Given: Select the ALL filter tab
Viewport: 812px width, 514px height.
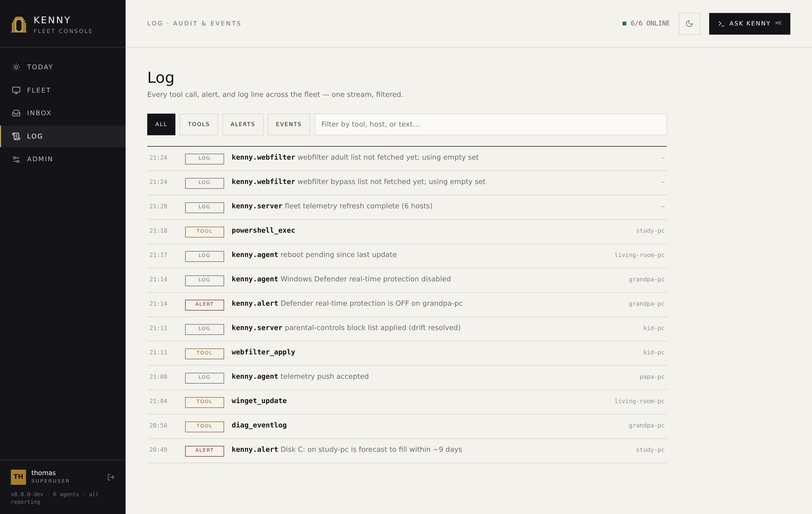Looking at the screenshot, I should coord(161,124).
